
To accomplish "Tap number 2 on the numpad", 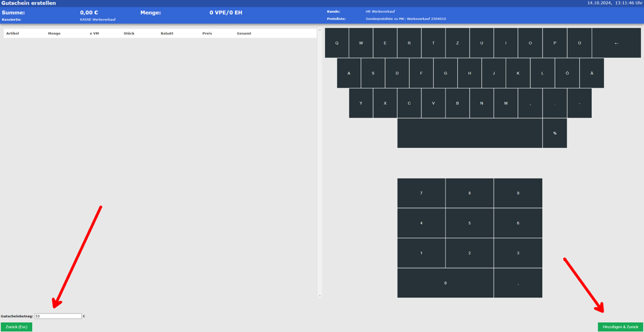I will point(470,253).
